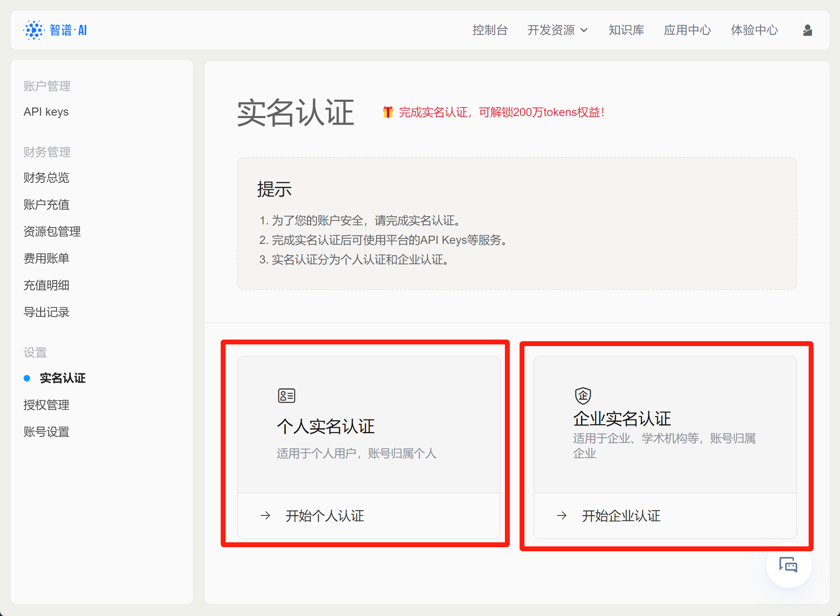Select 账户充值 in the sidebar
Screen dimensions: 840x616
tap(46, 204)
